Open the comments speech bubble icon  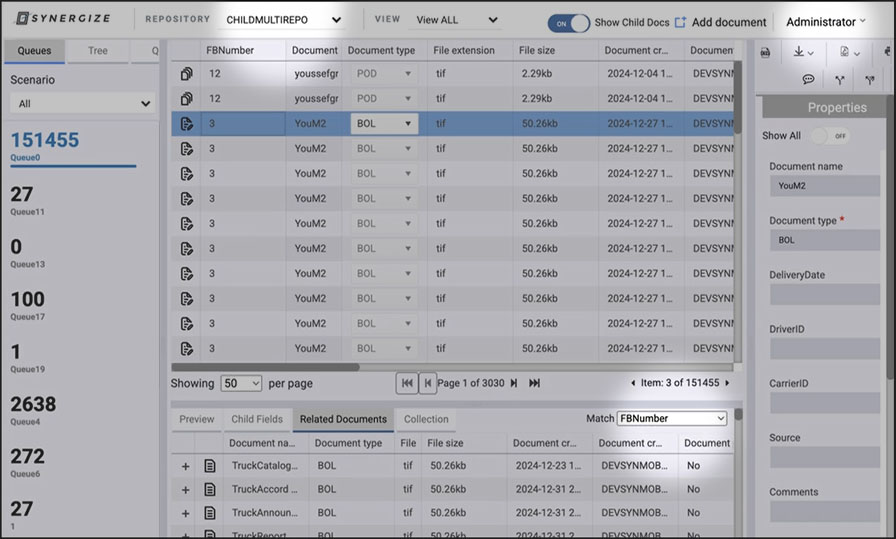point(808,79)
